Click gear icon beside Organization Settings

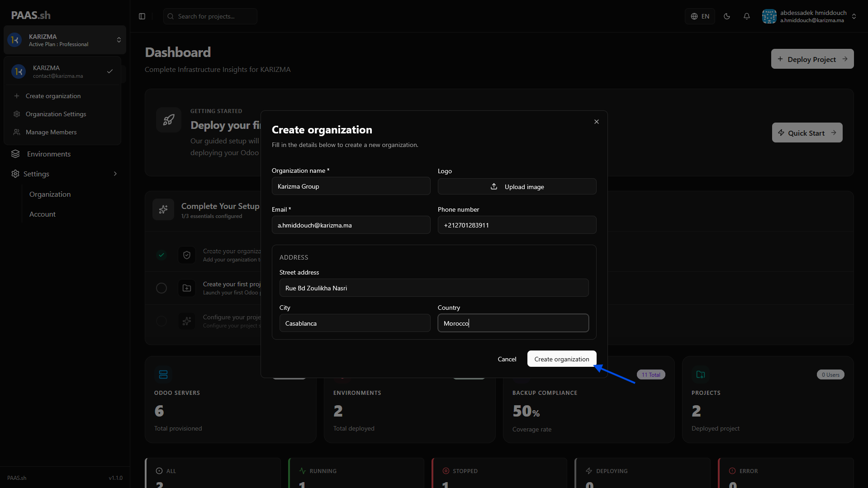pyautogui.click(x=17, y=114)
